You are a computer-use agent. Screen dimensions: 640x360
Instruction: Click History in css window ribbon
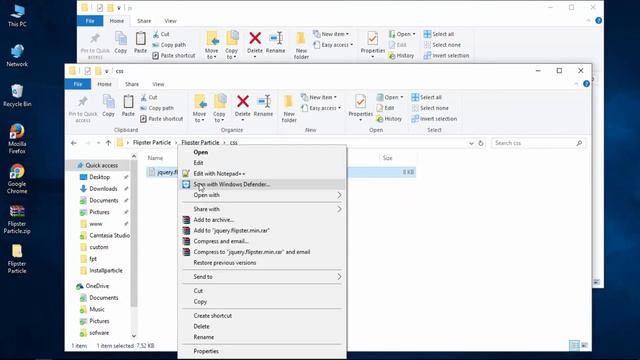389,119
